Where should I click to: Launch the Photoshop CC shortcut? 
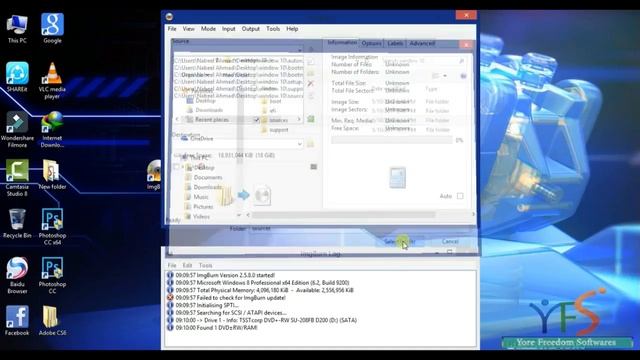[x=52, y=275]
